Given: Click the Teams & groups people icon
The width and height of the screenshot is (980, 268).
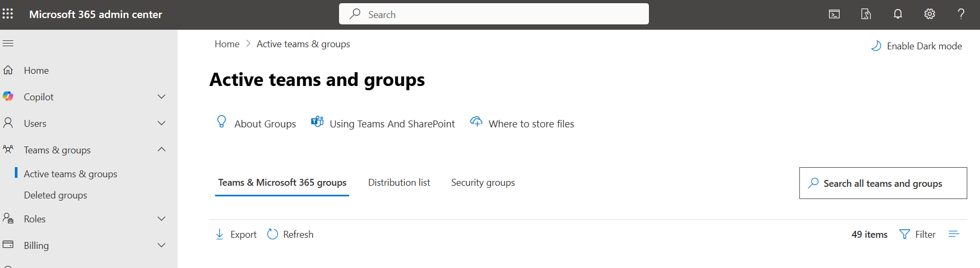Looking at the screenshot, I should click(8, 150).
